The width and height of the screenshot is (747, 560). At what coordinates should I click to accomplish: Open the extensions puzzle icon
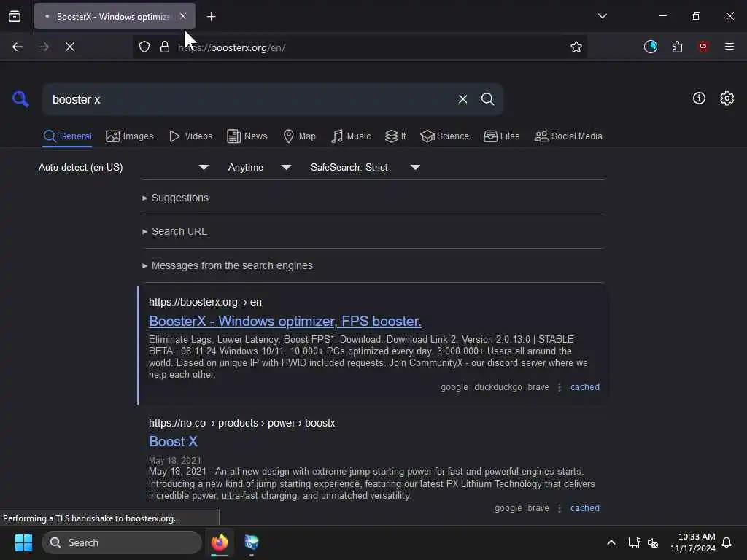click(677, 47)
